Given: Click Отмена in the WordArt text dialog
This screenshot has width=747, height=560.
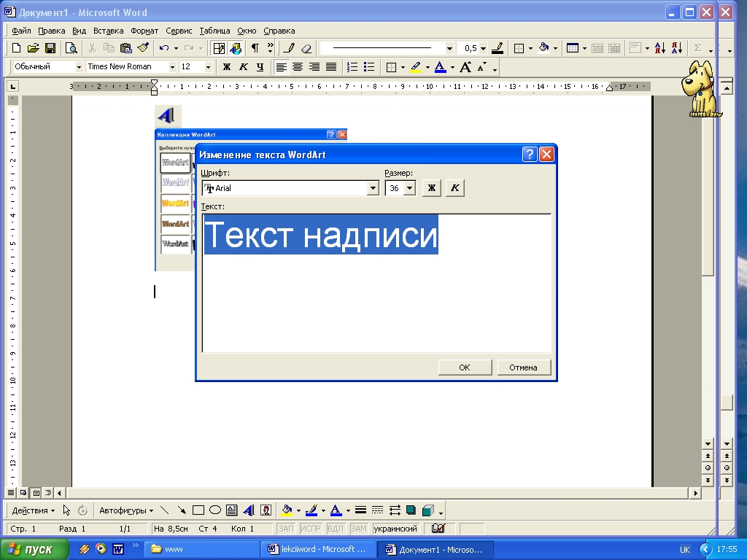Looking at the screenshot, I should [x=524, y=367].
